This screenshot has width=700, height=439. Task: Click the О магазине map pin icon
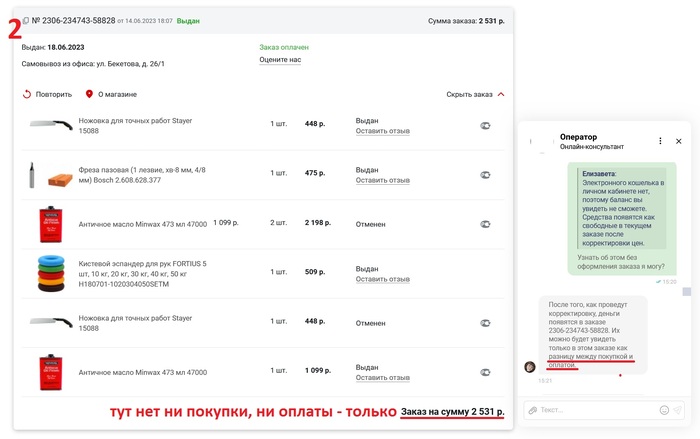(x=89, y=94)
